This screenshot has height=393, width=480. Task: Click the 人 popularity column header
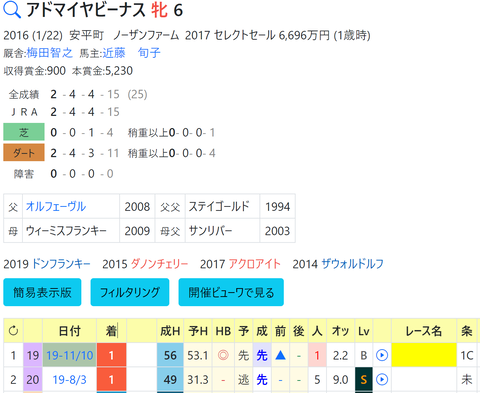coord(317,331)
